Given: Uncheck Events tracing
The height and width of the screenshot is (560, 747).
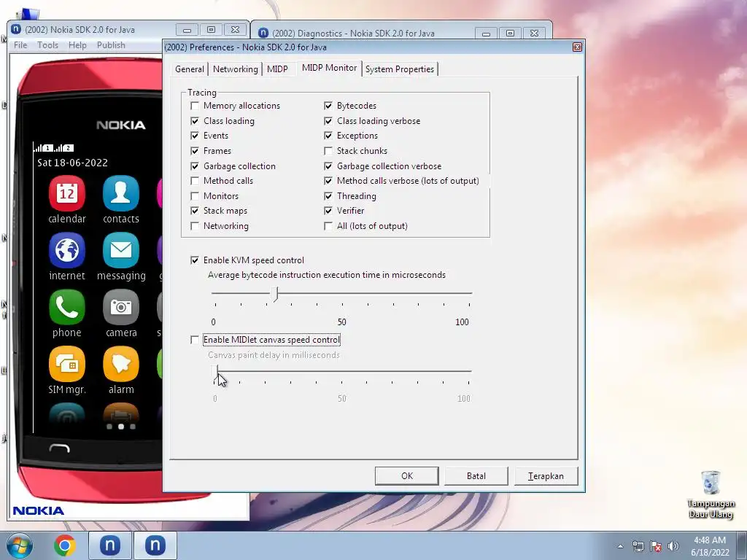Looking at the screenshot, I should pos(194,136).
